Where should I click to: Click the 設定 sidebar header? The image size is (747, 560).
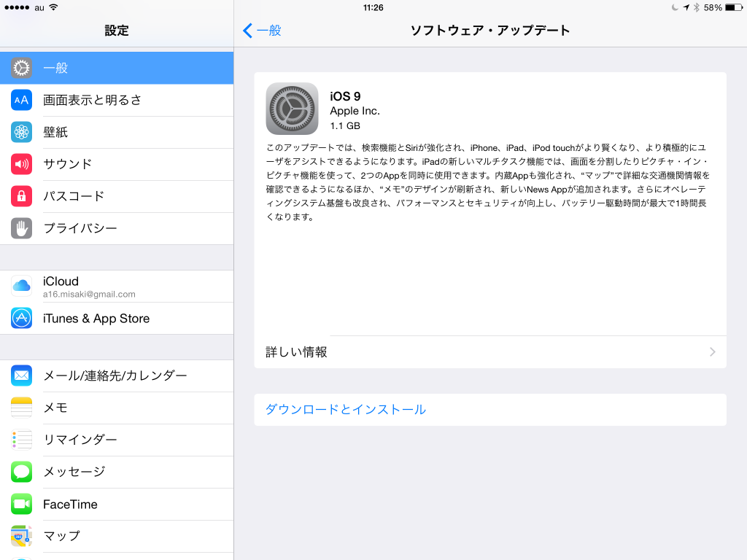pos(117,31)
